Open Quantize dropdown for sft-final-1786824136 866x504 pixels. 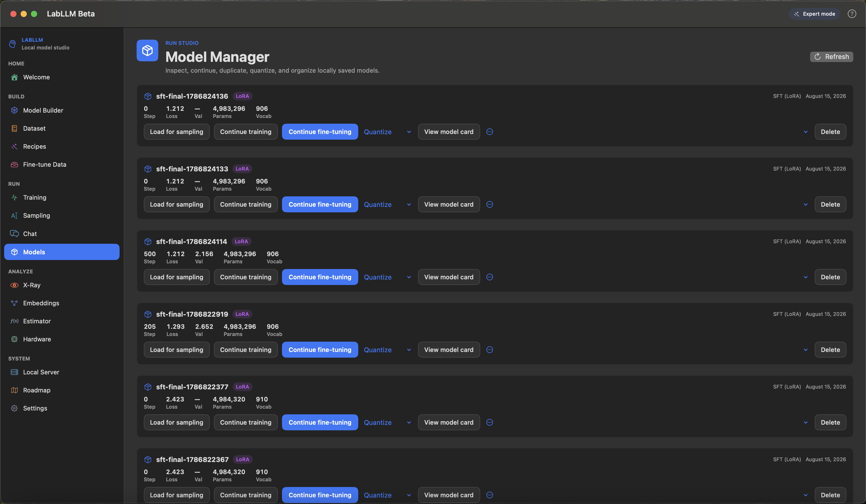coord(388,132)
